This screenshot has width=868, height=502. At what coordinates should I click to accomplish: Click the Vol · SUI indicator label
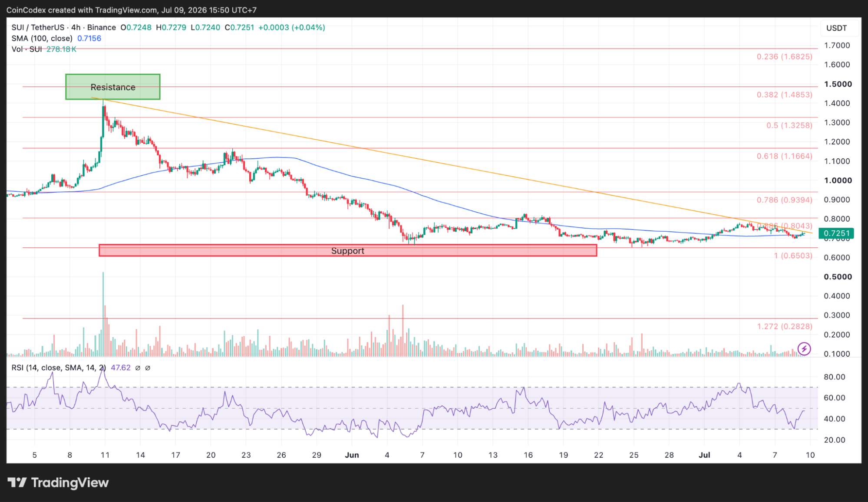[x=26, y=49]
